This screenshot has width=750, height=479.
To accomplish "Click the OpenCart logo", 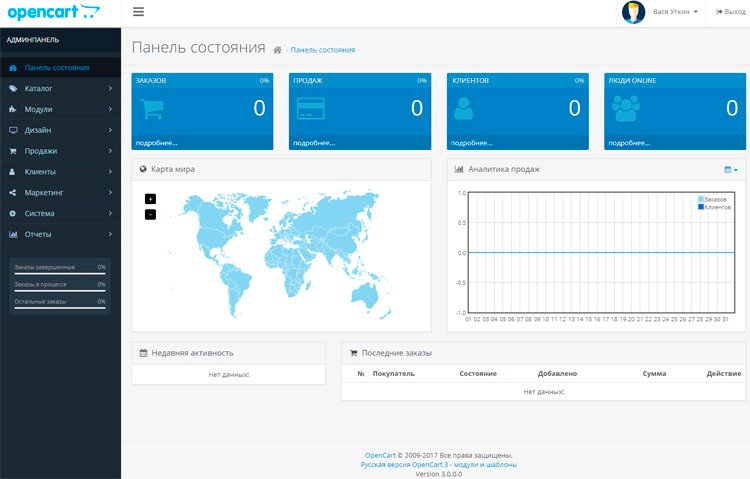I will 54,12.
